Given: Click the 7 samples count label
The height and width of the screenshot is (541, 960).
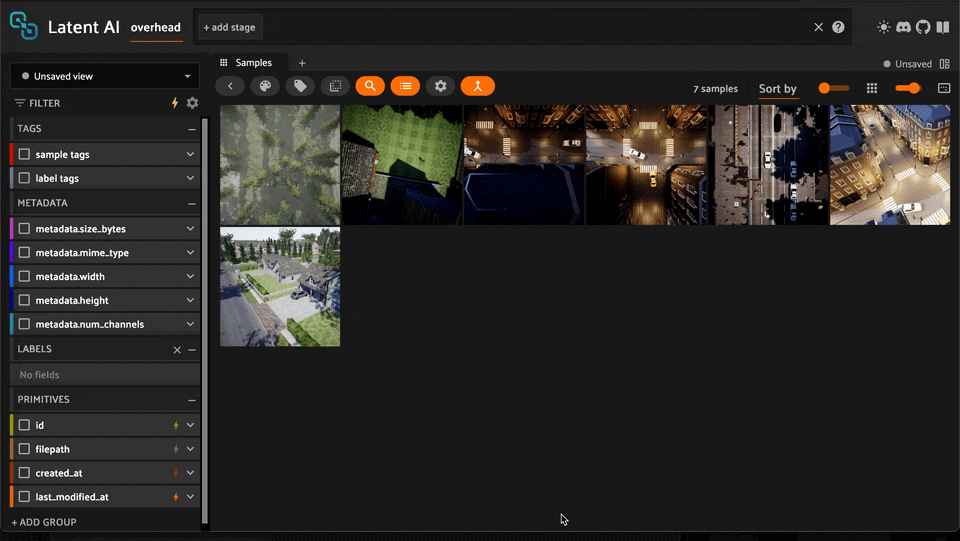Looking at the screenshot, I should [715, 89].
